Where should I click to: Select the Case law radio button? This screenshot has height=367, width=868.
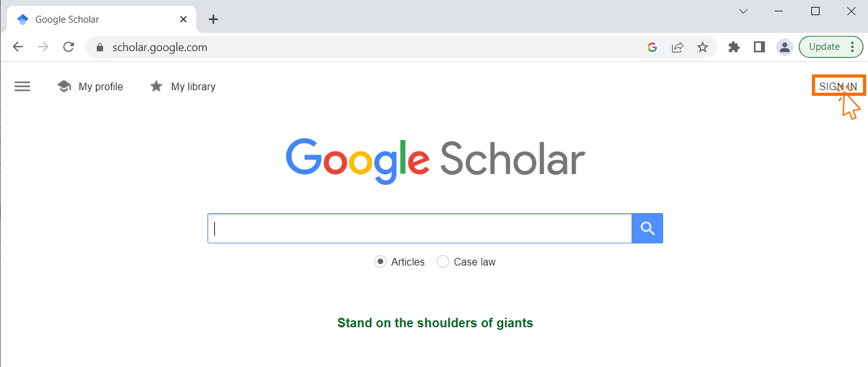coord(443,262)
